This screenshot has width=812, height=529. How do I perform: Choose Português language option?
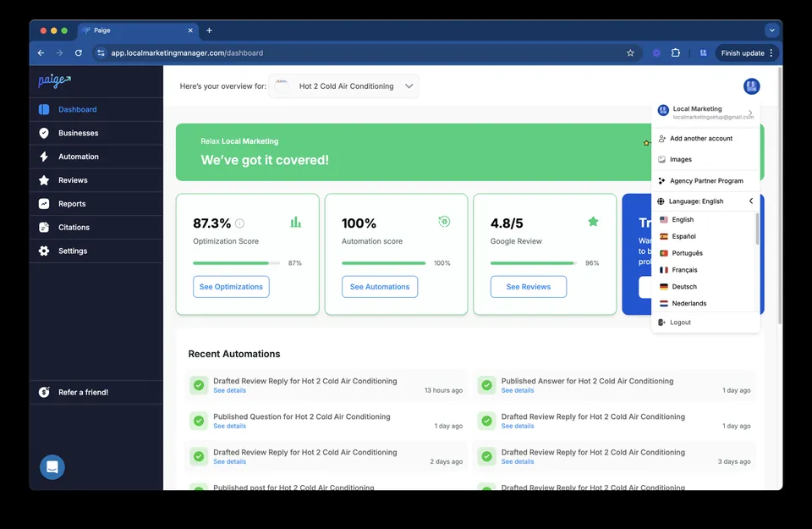pyautogui.click(x=703, y=253)
